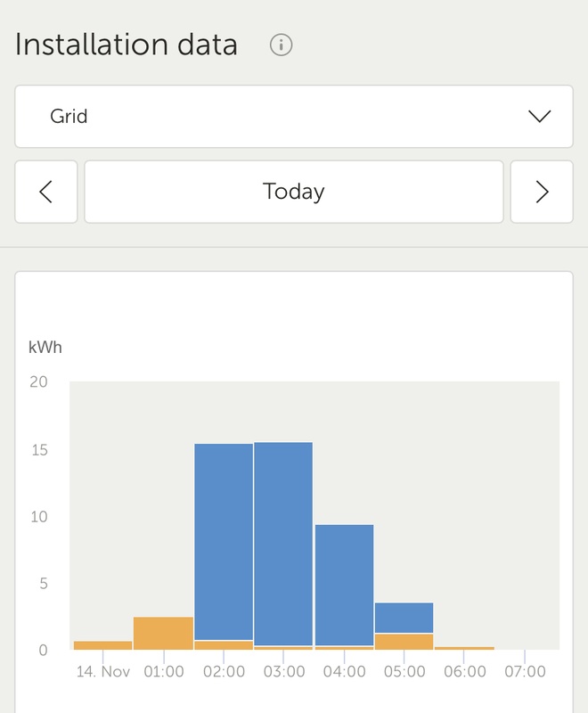Screen dimensions: 588x713
Task: Click the 03:00 time axis label
Action: [284, 671]
